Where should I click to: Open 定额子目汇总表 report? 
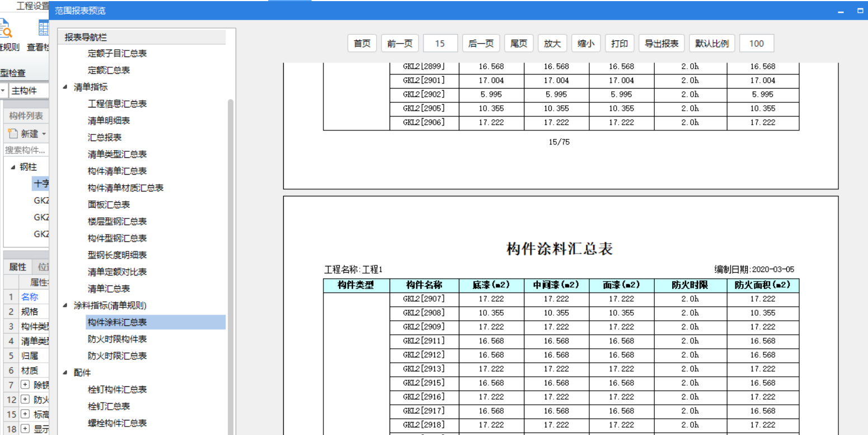point(118,54)
